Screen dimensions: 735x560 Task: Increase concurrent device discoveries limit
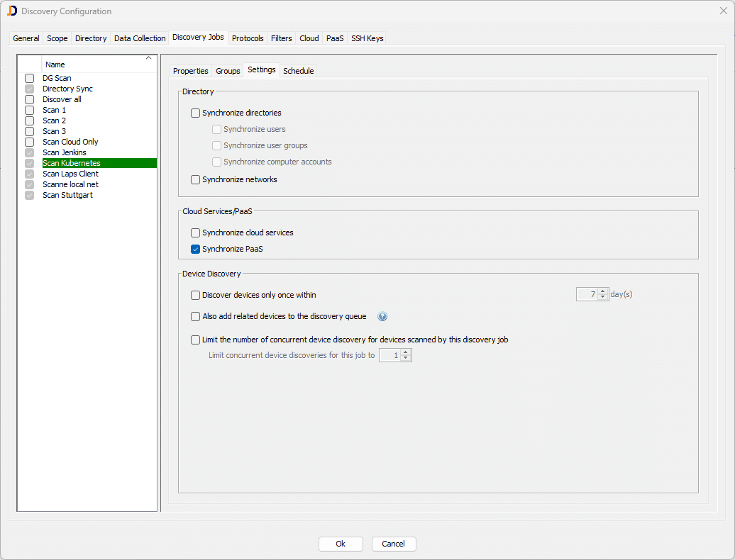406,352
